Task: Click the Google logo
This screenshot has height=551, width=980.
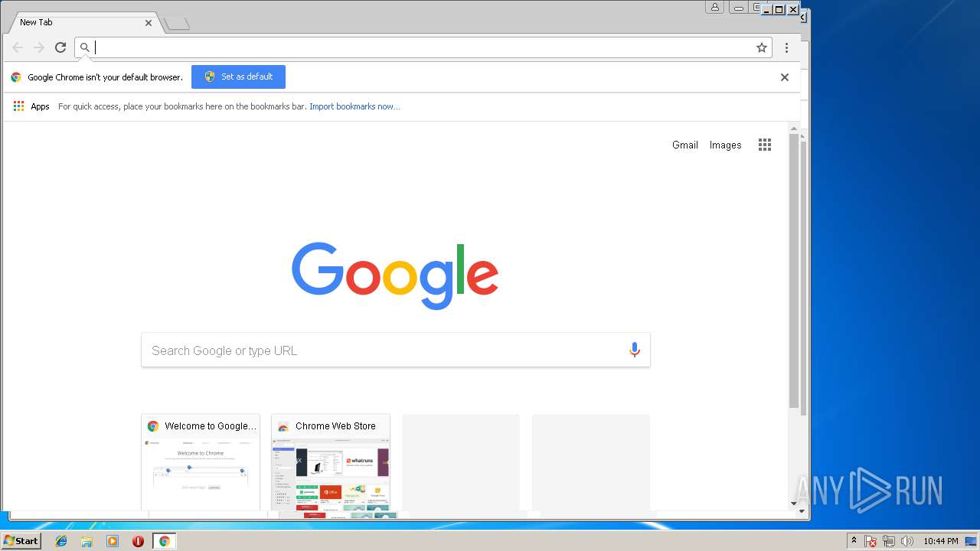Action: click(395, 275)
